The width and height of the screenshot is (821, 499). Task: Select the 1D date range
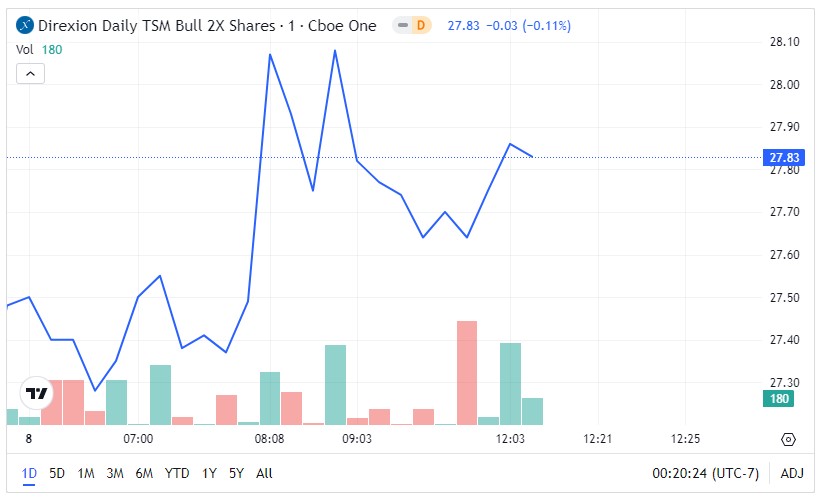pos(29,473)
